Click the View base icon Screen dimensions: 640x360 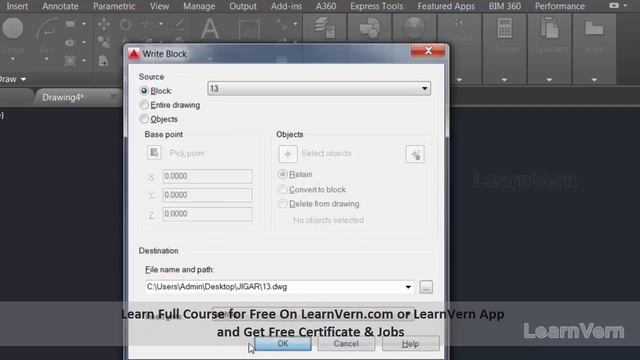[594, 29]
